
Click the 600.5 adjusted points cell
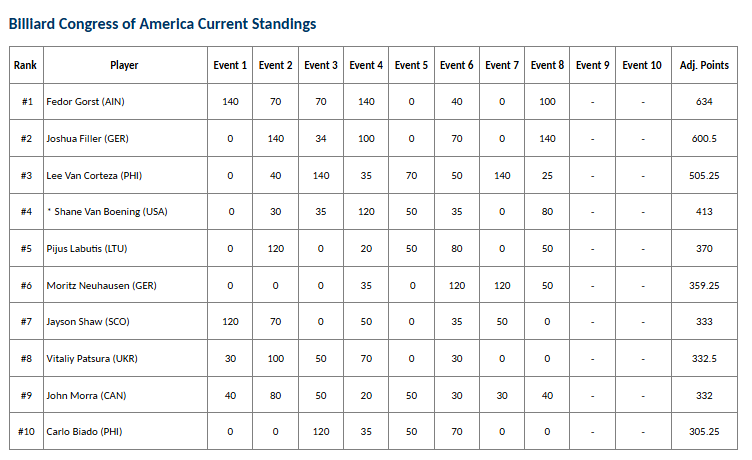pyautogui.click(x=704, y=139)
